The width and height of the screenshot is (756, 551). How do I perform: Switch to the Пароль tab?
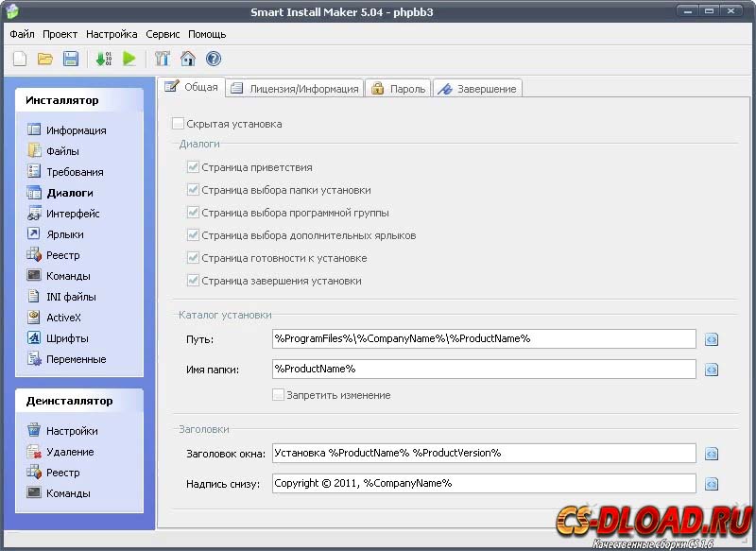(398, 89)
